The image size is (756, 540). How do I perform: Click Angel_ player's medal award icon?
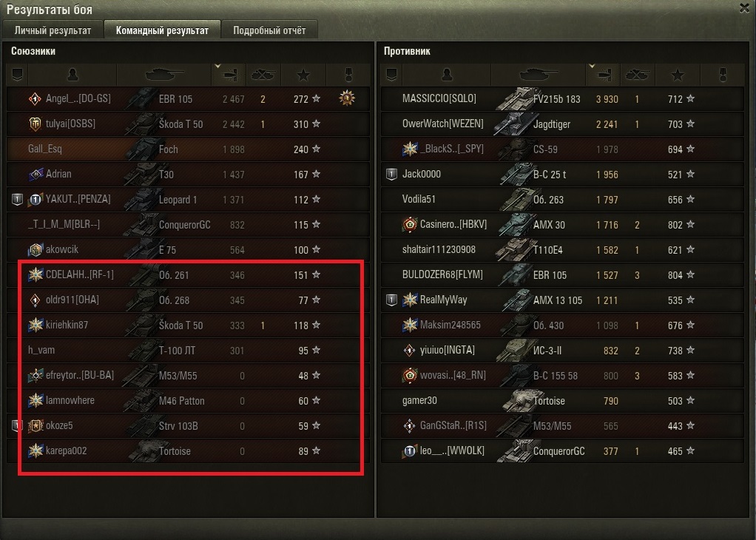point(347,98)
